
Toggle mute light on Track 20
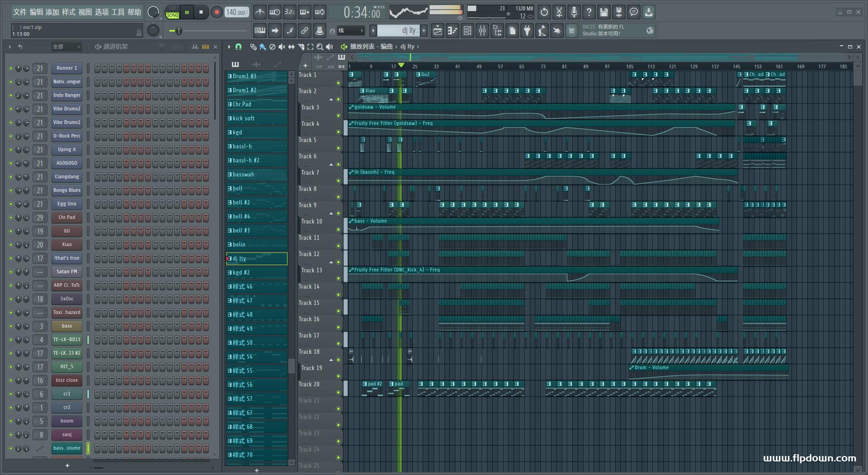338,392
